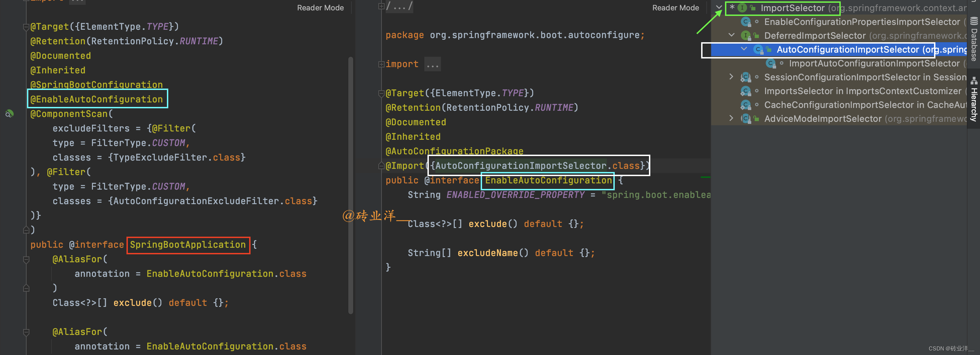Select the ImportSelector row in hierarchy
The image size is (980, 355).
point(839,8)
